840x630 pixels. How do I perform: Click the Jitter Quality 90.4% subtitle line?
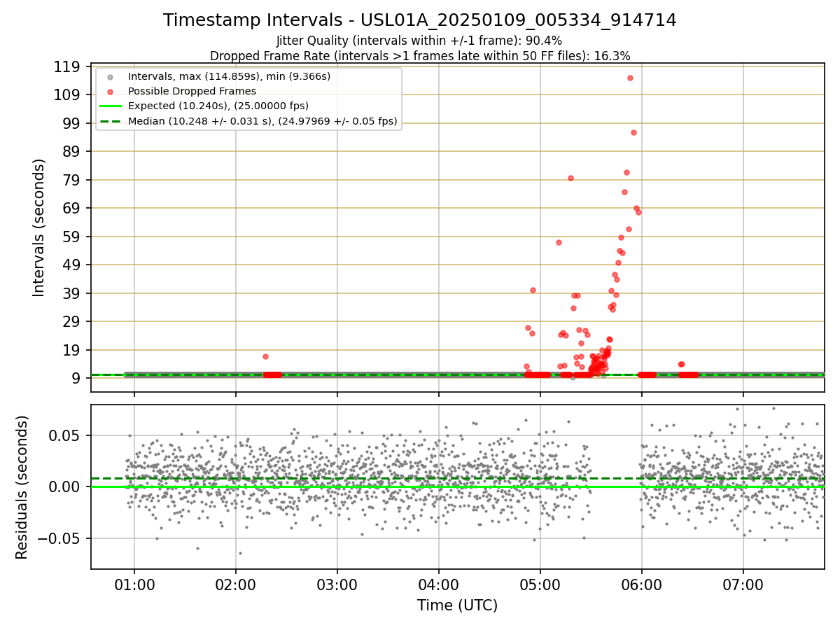point(419,41)
